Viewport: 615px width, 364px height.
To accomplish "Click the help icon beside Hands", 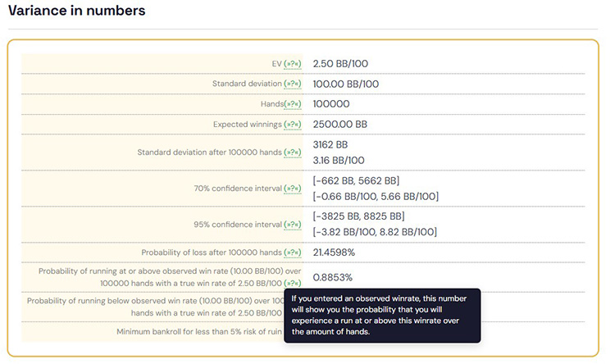I will (292, 104).
